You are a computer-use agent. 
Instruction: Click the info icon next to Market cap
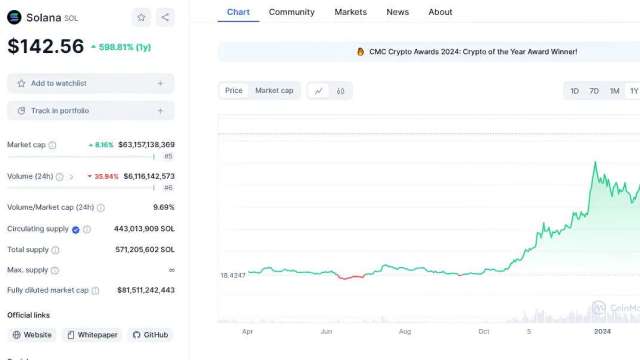[52, 145]
